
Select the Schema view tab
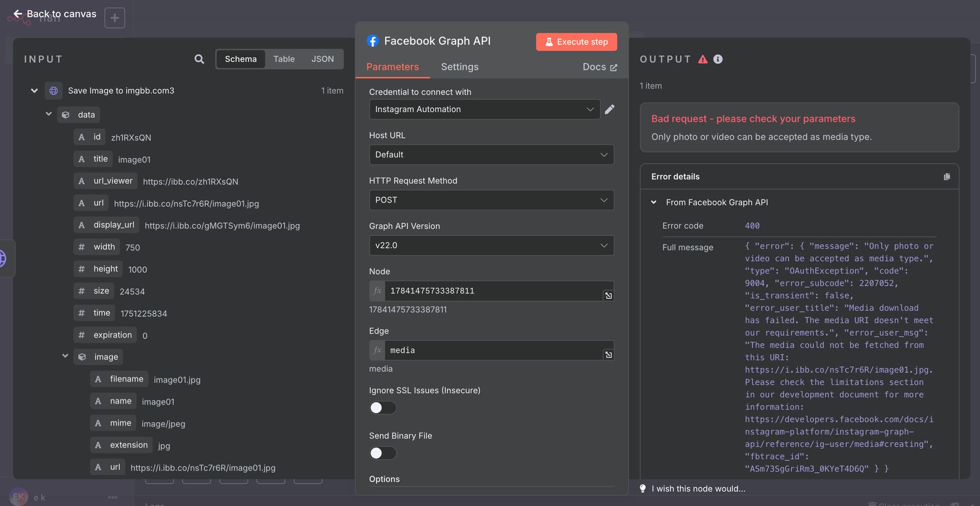click(241, 59)
